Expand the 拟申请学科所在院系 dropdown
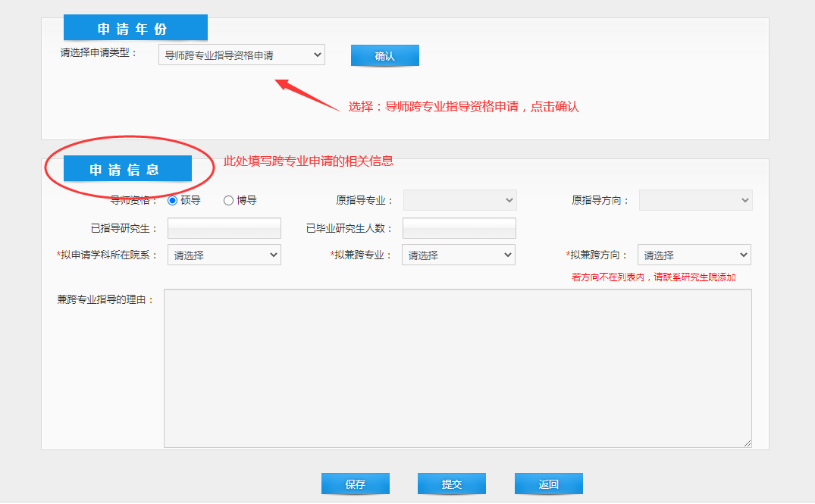Screen dimensions: 815x504 pos(224,255)
